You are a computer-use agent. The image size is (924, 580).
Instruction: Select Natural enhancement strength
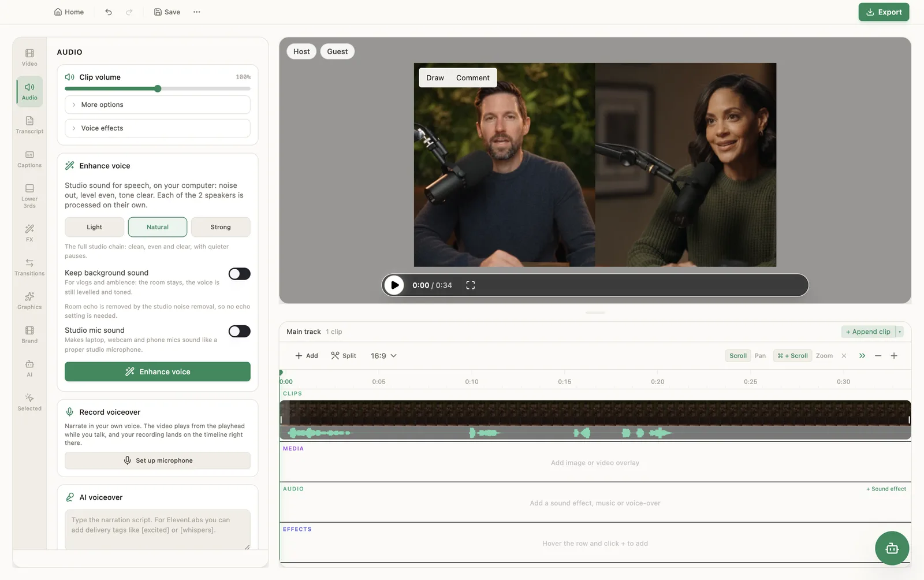tap(158, 227)
